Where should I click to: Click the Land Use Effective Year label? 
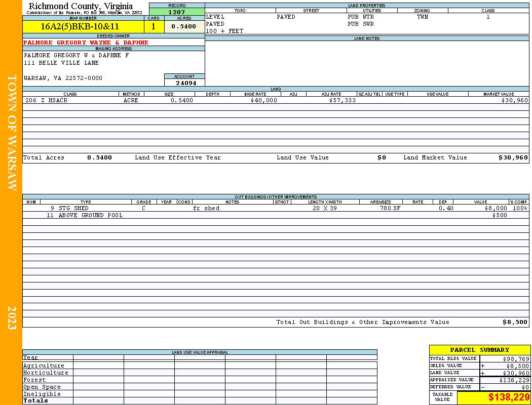click(178, 157)
